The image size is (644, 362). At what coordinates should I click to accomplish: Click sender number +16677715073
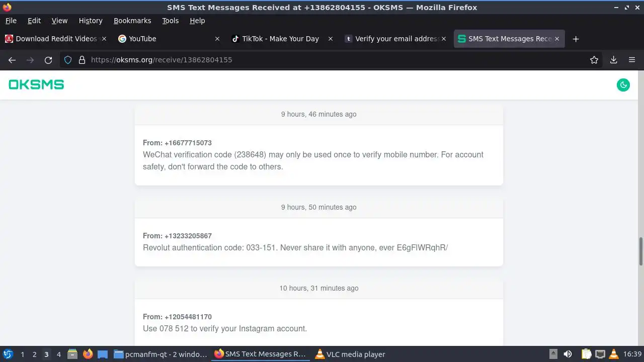click(188, 143)
